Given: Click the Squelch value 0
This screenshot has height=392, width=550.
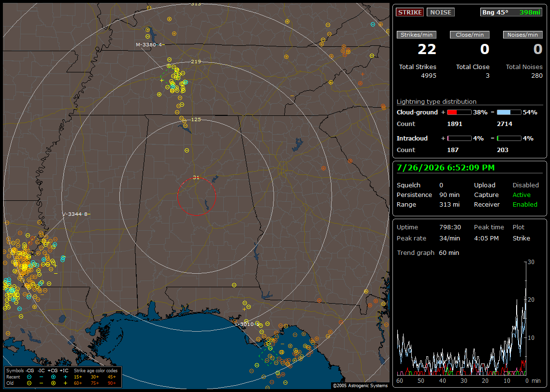Looking at the screenshot, I should (441, 185).
